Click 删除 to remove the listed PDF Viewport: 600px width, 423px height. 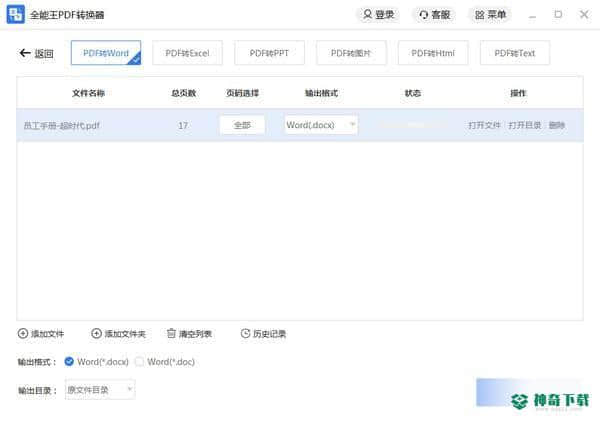point(557,125)
